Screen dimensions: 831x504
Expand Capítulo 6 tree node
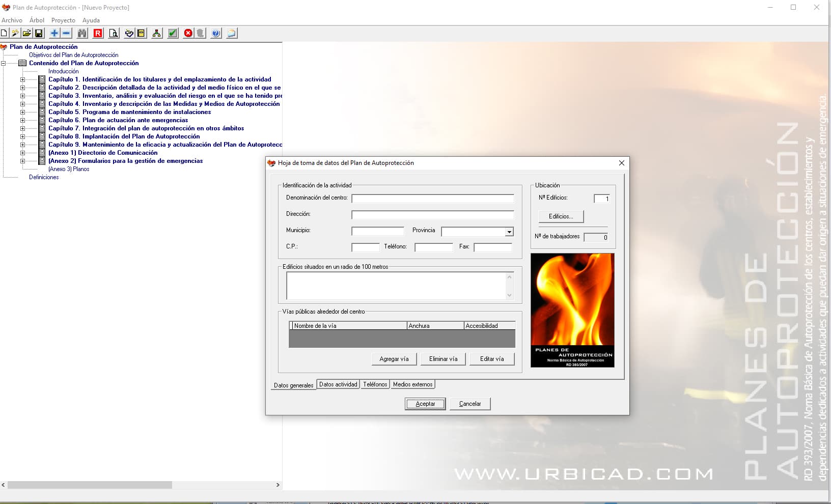tap(22, 120)
